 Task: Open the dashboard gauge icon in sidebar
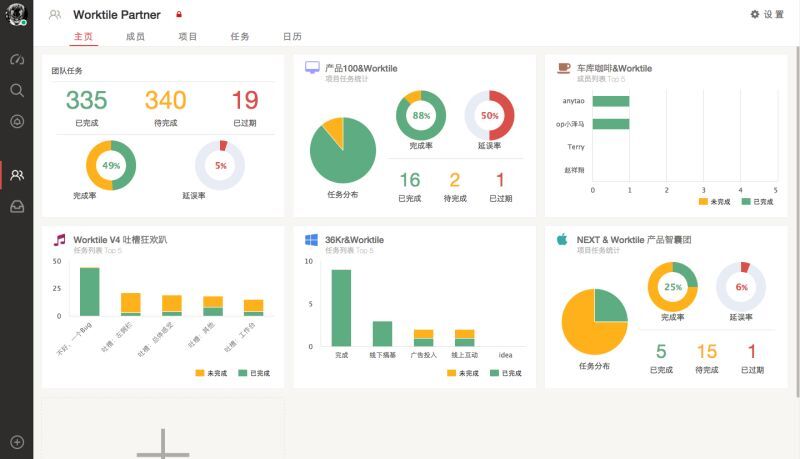click(x=16, y=60)
